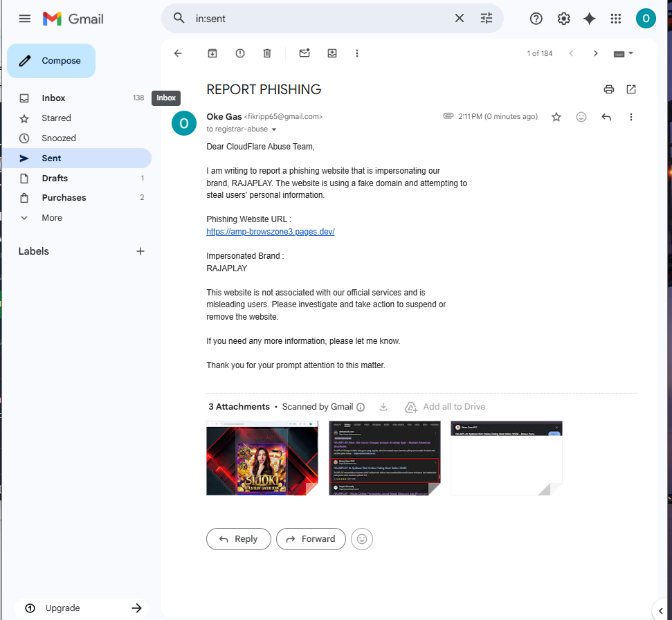Delete this email with trash icon
The width and height of the screenshot is (672, 620).
[267, 53]
